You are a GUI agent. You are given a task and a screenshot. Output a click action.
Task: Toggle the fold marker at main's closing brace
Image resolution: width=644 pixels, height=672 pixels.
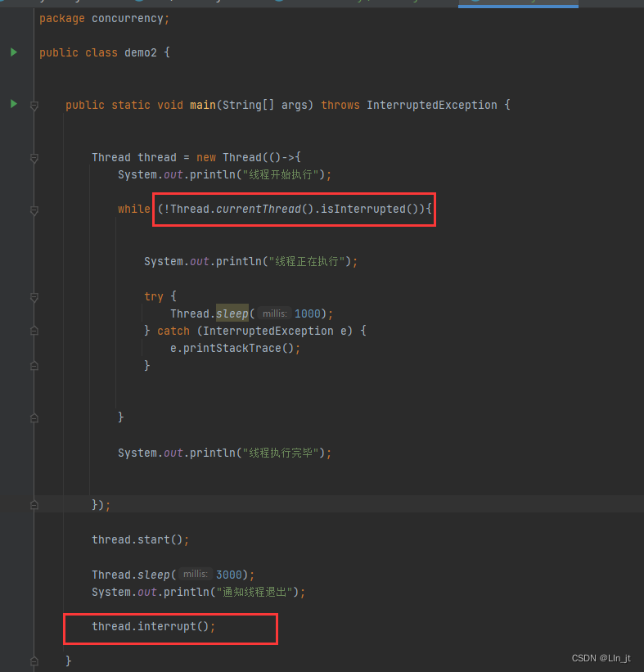coord(34,661)
